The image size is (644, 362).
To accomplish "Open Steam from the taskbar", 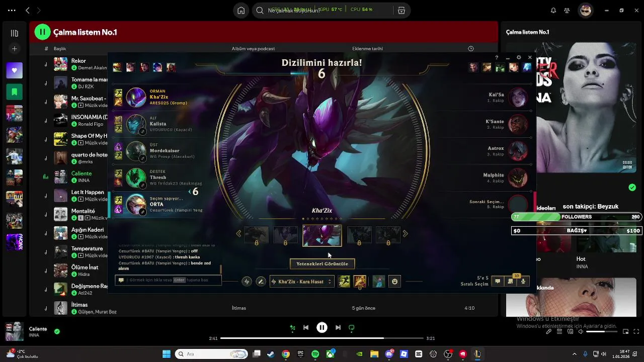I will tap(271, 354).
